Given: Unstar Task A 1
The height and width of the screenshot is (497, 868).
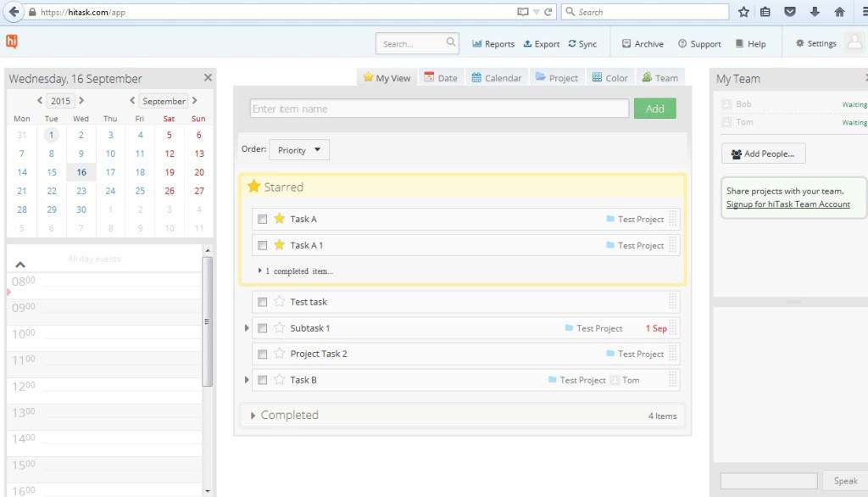Looking at the screenshot, I should click(279, 244).
